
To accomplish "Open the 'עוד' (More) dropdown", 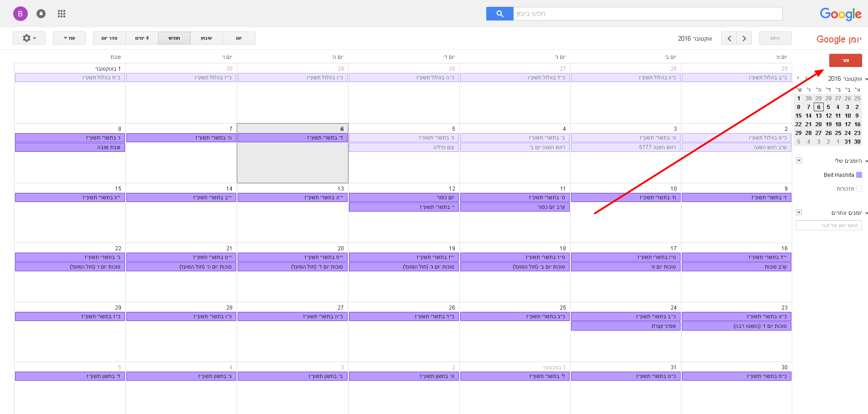I will (x=69, y=38).
